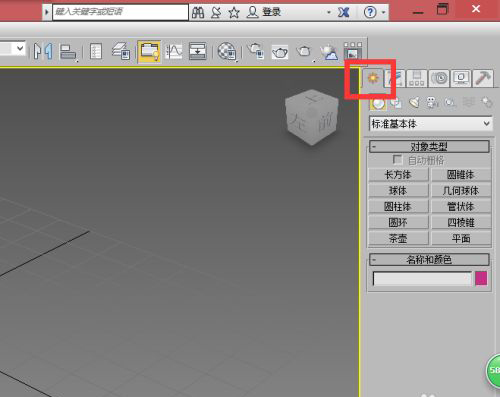Collapse the 对象类型 rollout
This screenshot has width=500, height=397.
tap(429, 146)
